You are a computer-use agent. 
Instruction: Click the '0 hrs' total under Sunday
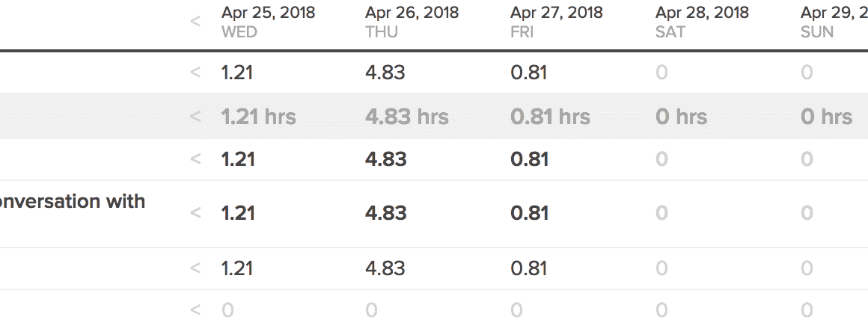click(826, 117)
